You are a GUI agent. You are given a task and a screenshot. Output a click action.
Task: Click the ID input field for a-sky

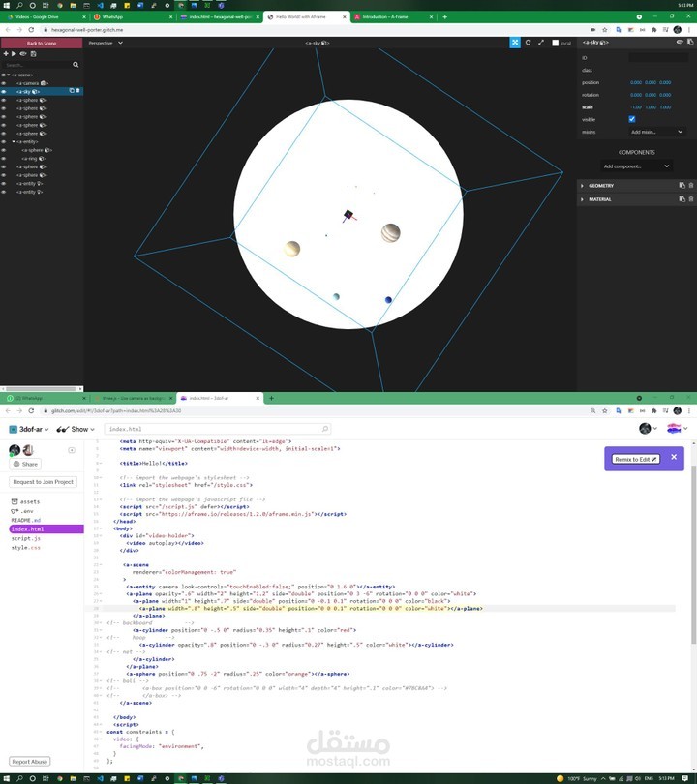[658, 58]
